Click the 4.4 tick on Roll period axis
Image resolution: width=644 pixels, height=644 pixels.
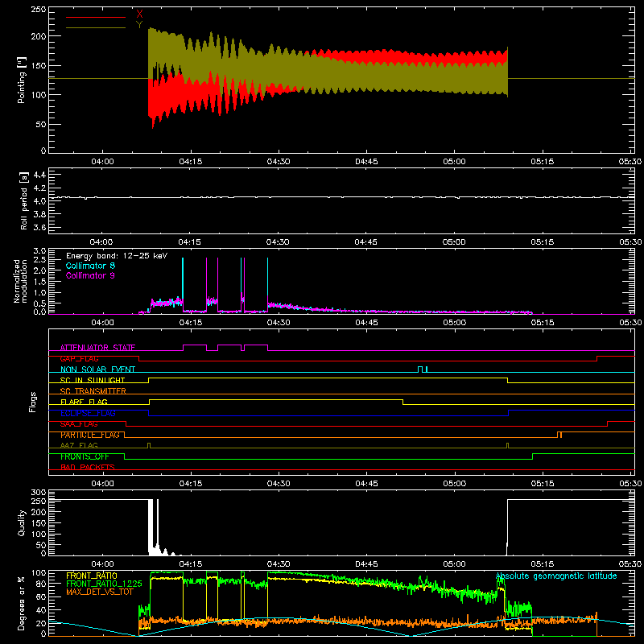point(39,175)
